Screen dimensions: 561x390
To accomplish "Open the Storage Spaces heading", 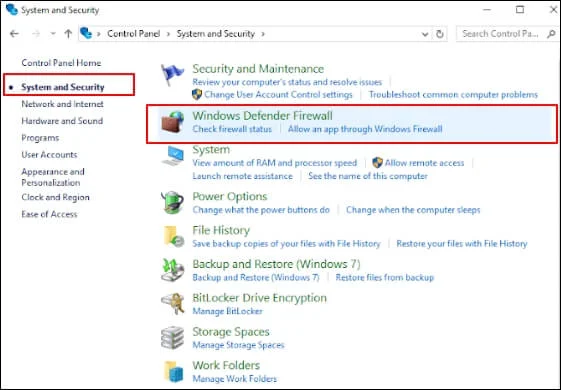I will tap(231, 332).
